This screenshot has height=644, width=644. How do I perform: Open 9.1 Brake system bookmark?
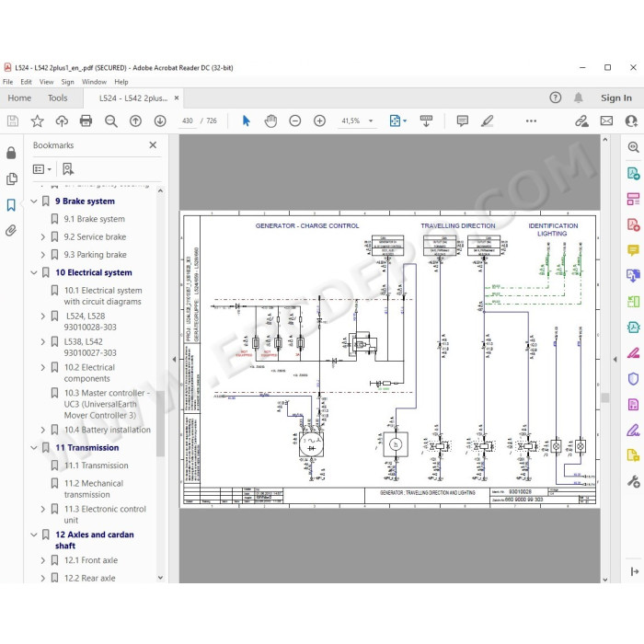coord(94,219)
